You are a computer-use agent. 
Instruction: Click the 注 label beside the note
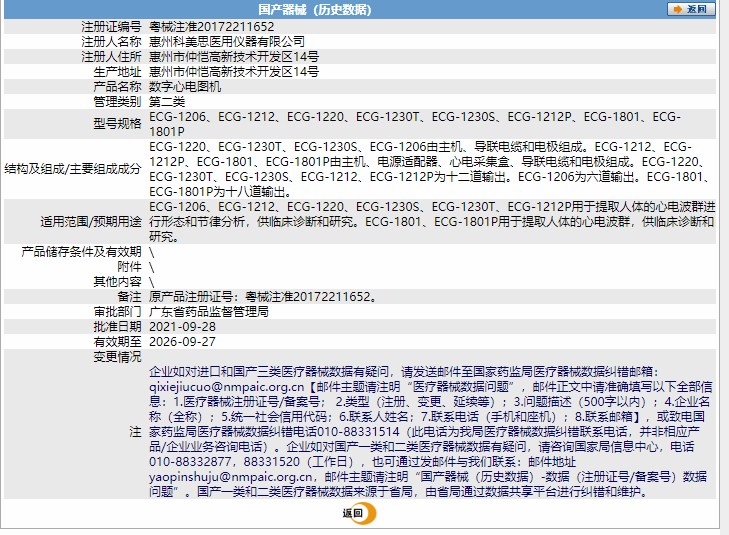point(135,432)
